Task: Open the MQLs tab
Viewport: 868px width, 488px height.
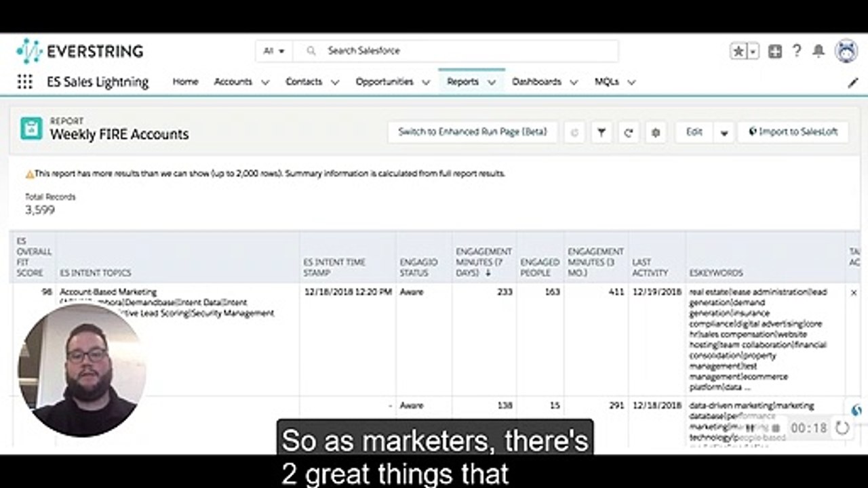Action: (607, 81)
